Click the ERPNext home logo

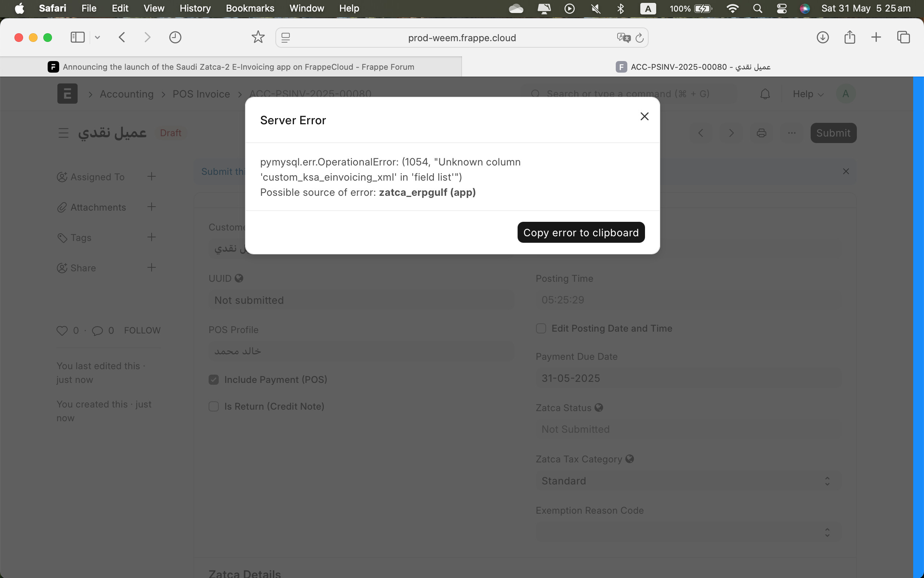pos(67,94)
